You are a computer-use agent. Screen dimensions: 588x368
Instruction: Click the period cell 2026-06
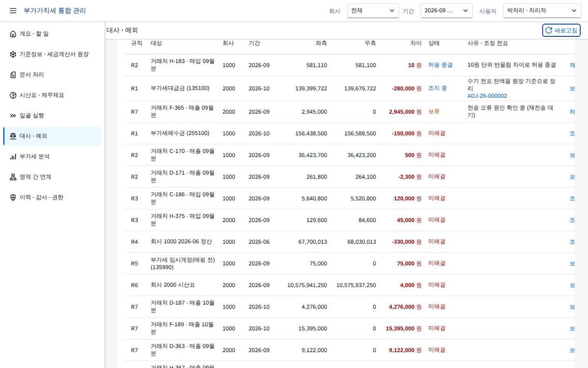point(259,242)
